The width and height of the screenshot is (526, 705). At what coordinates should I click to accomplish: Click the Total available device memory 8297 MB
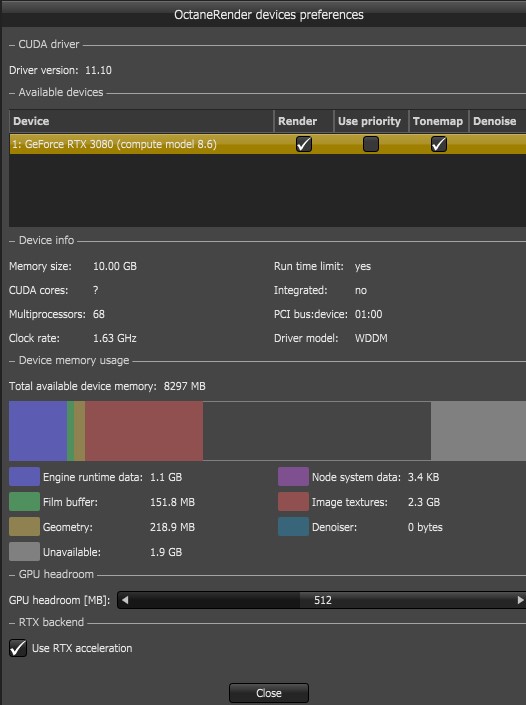pos(184,386)
